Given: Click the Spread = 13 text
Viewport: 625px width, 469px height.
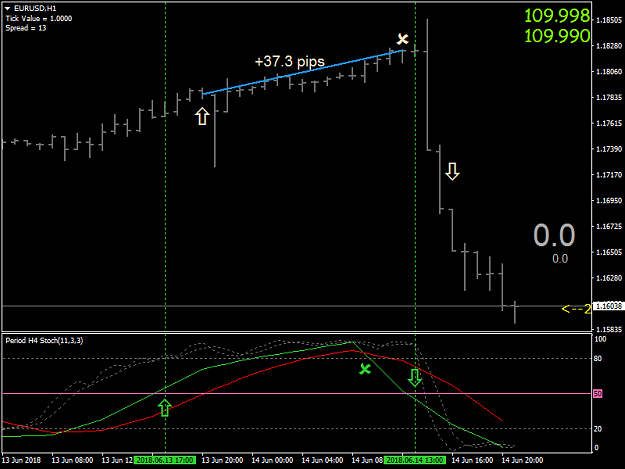Looking at the screenshot, I should (x=26, y=28).
